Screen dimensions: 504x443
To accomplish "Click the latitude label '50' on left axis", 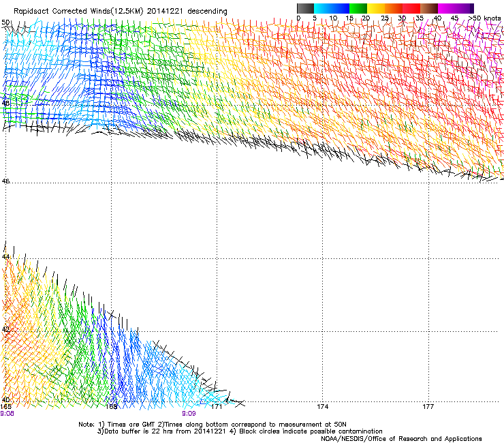I will click(x=5, y=22).
